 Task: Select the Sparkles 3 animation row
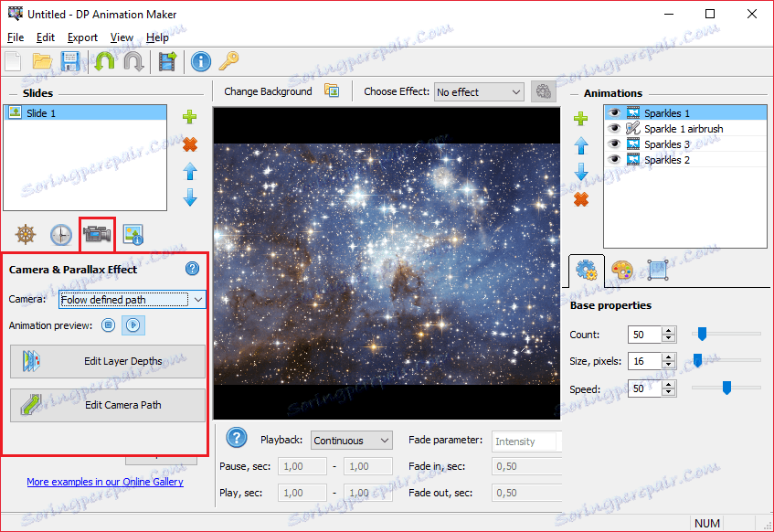[685, 144]
